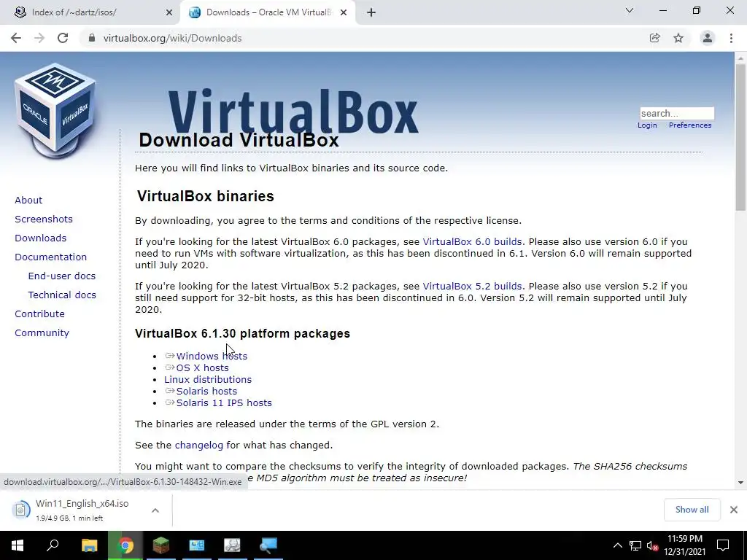Image resolution: width=747 pixels, height=560 pixels.
Task: Open the Minecraft block taskbar icon
Action: (x=161, y=545)
